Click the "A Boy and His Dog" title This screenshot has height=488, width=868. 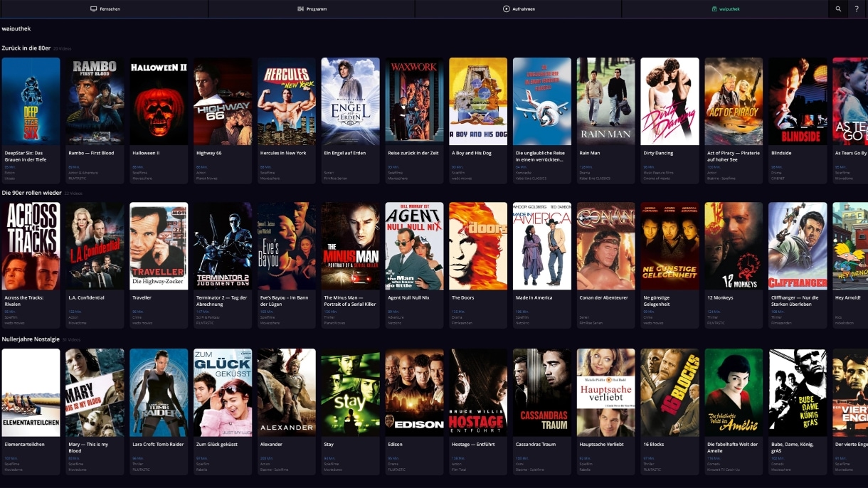[472, 153]
